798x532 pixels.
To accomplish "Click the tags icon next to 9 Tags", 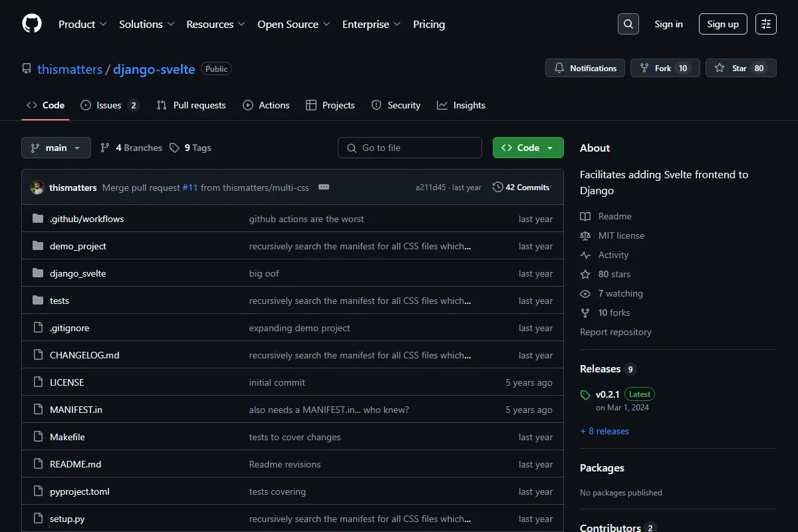I will [174, 148].
